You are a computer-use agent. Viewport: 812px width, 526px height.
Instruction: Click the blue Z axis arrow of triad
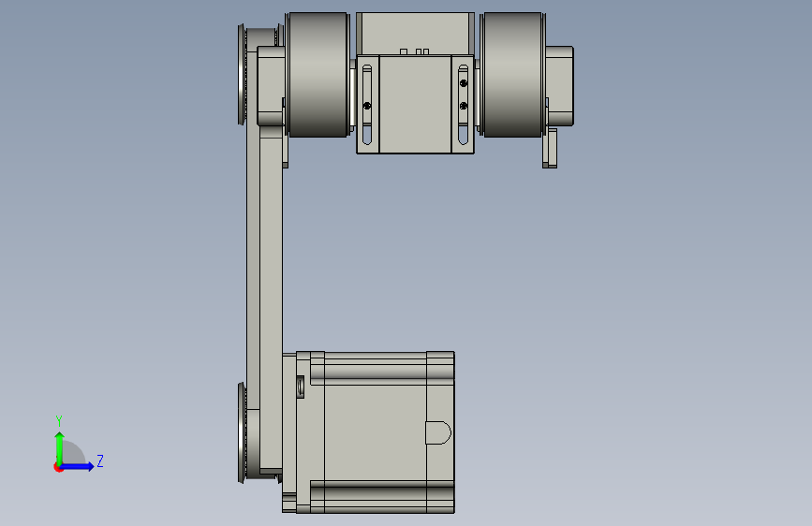coord(78,466)
